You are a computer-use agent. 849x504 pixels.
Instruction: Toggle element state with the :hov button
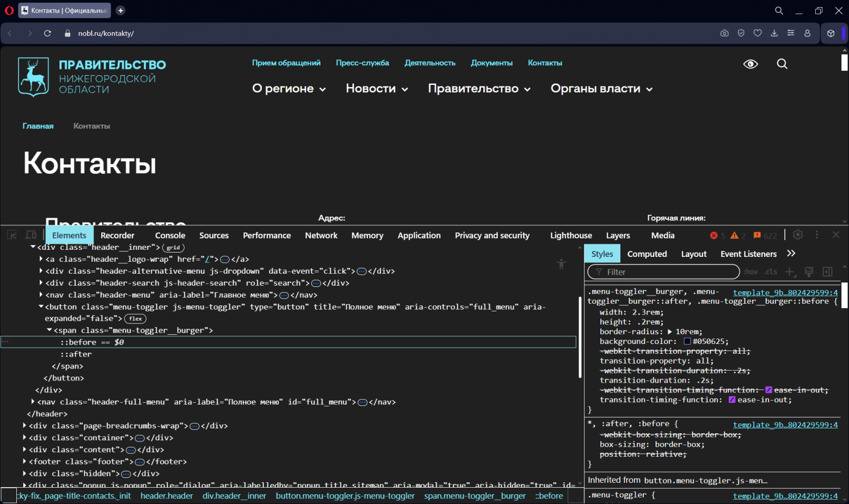point(750,272)
